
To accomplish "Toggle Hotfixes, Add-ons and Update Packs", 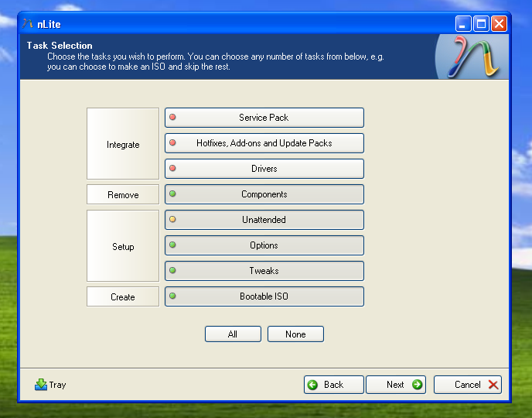I will (x=264, y=143).
